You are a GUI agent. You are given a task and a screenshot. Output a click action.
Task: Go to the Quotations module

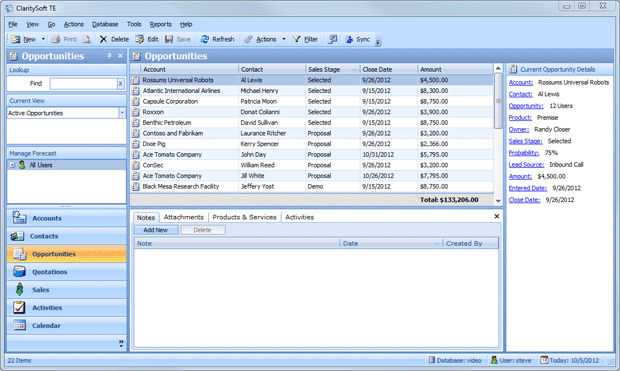click(66, 272)
